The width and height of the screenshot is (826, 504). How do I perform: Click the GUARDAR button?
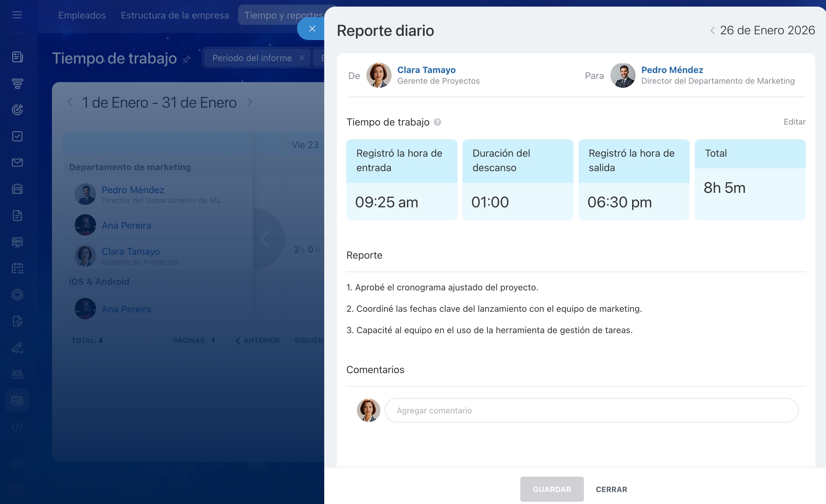click(552, 489)
